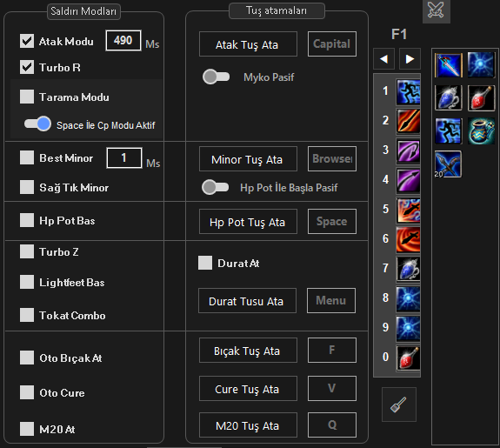The image size is (500, 448).
Task: Click the Q key assignment field
Action: 332,425
